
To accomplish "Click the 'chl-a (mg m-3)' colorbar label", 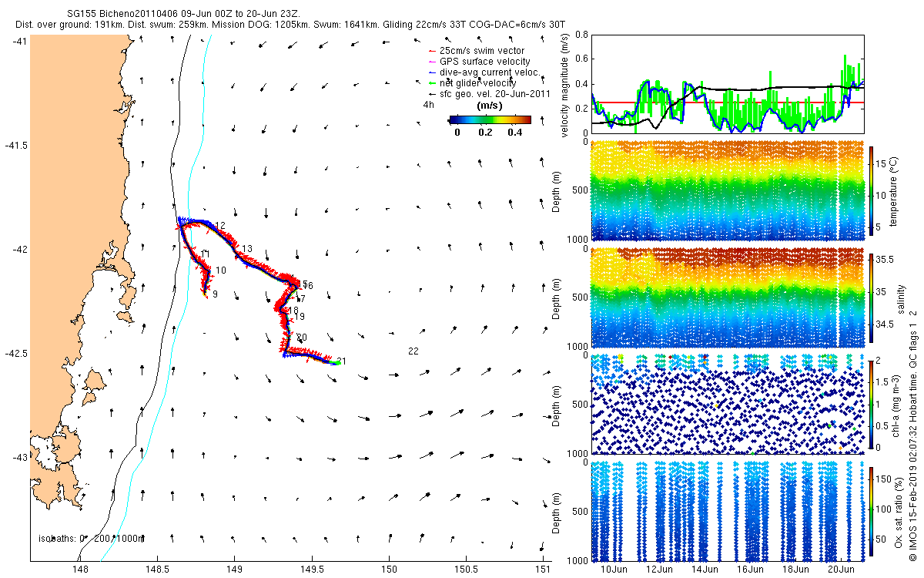I will point(896,405).
